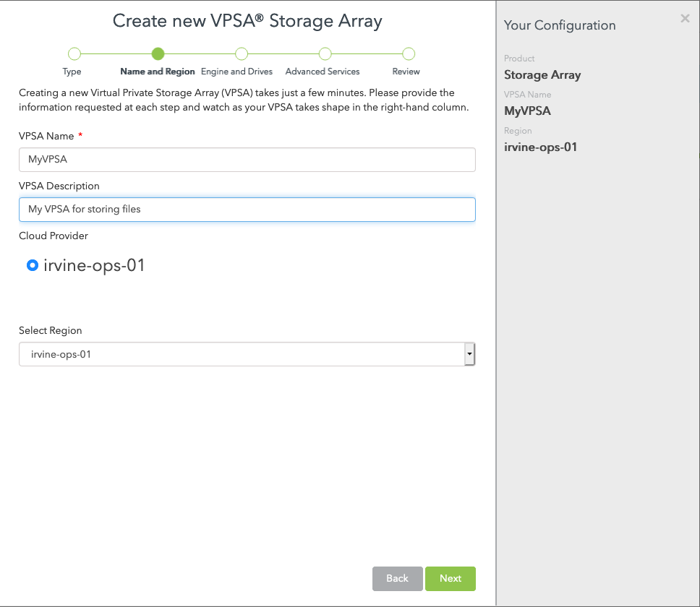This screenshot has width=700, height=607.
Task: Select the irvine-ops-01 cloud provider radio button
Action: pyautogui.click(x=32, y=265)
